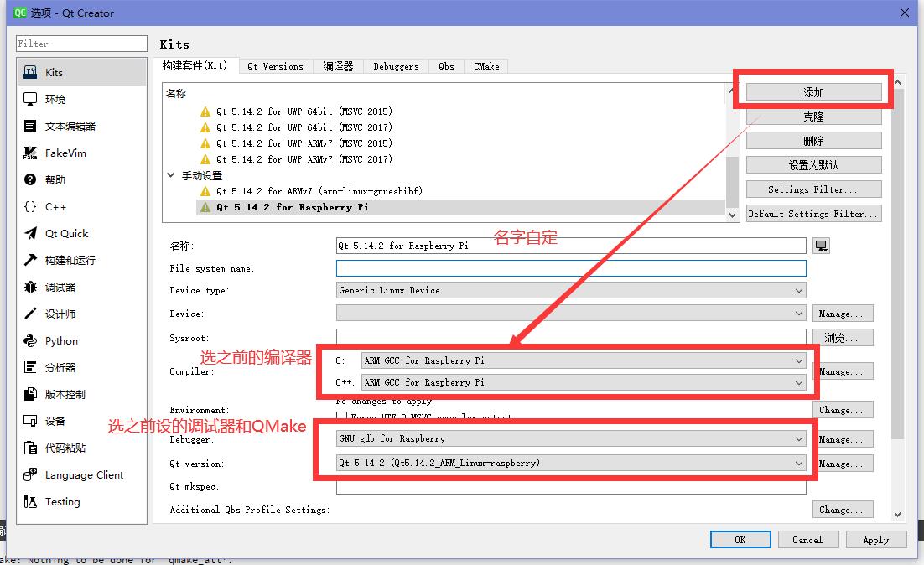Click the kit 名称 name field
Viewport: 924px width, 565px height.
(x=570, y=246)
